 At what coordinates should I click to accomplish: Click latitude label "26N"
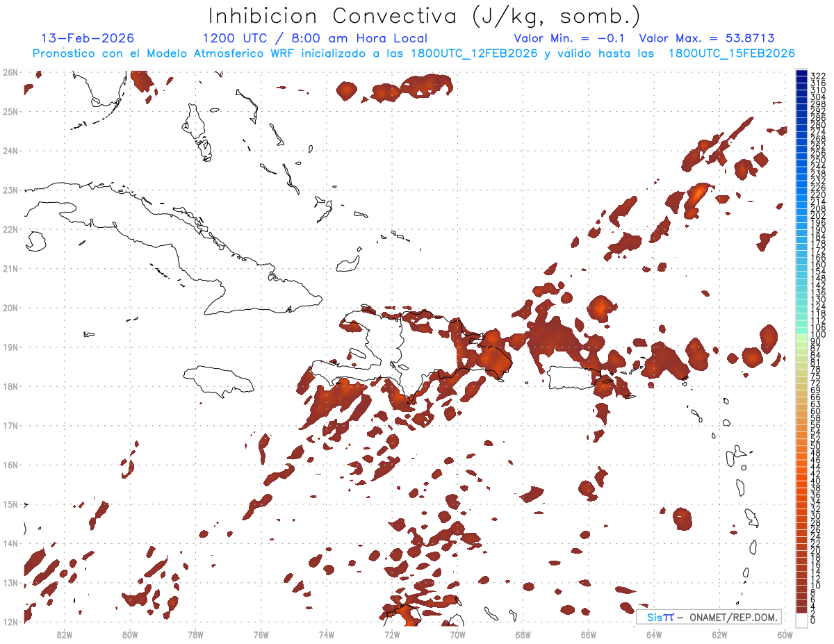[10, 72]
